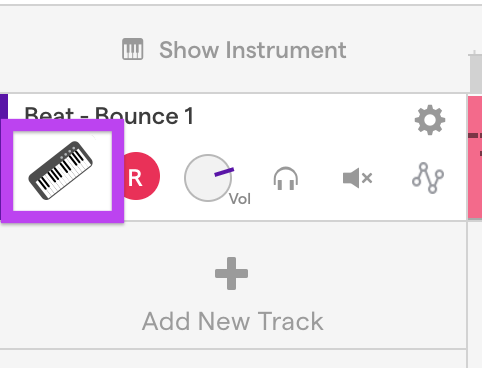Screen dimensions: 482x368
Task: Select the pink region in the track lane
Action: pos(475,157)
